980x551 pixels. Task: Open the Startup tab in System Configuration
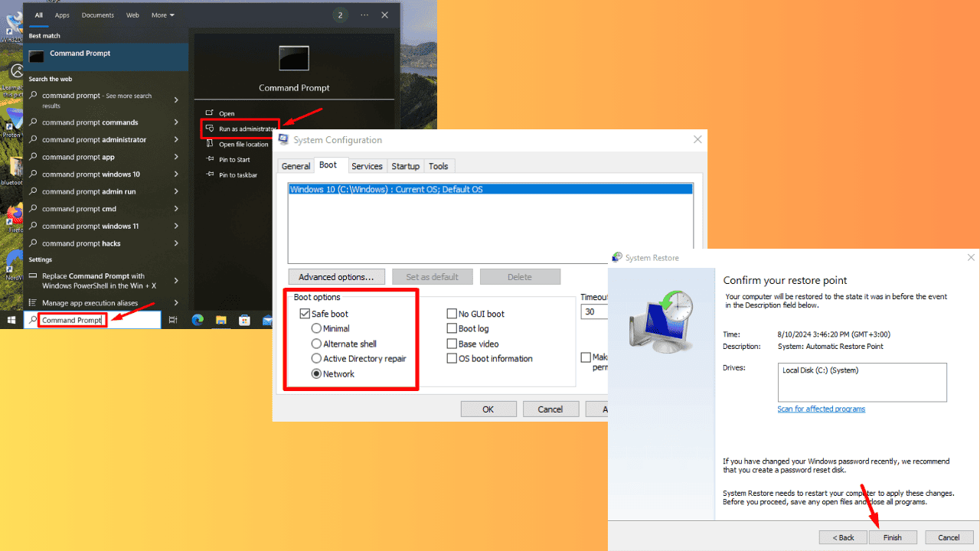click(405, 166)
